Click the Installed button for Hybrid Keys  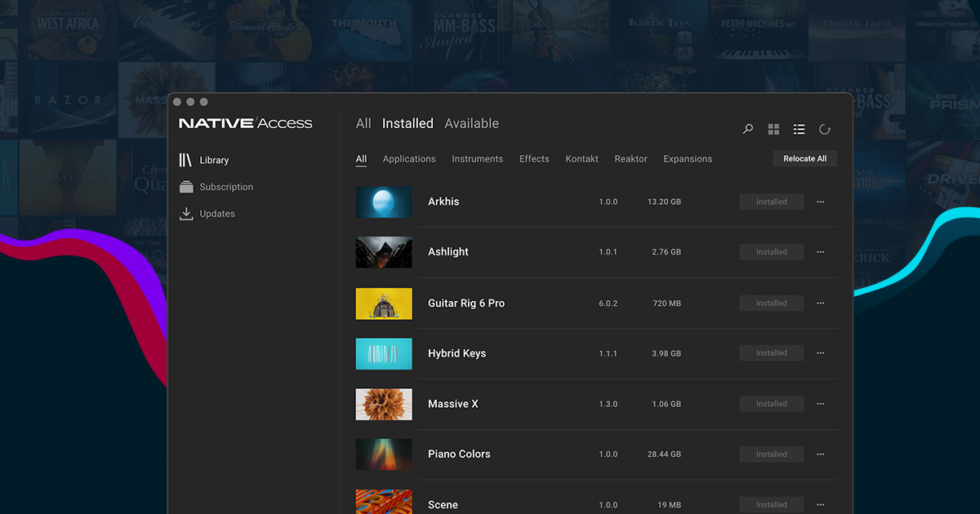point(771,352)
